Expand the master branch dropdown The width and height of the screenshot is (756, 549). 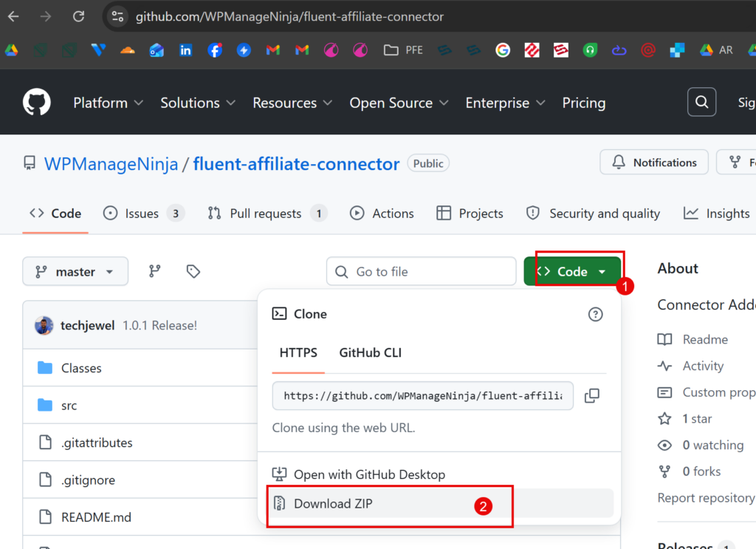coord(75,271)
